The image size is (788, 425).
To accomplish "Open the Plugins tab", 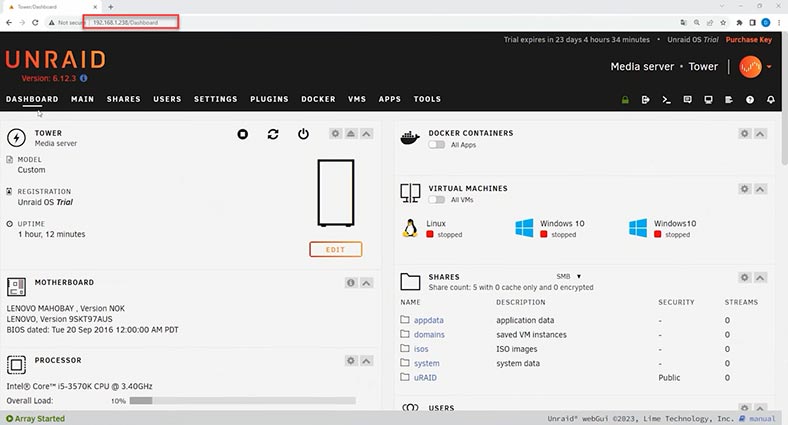I will pos(269,99).
